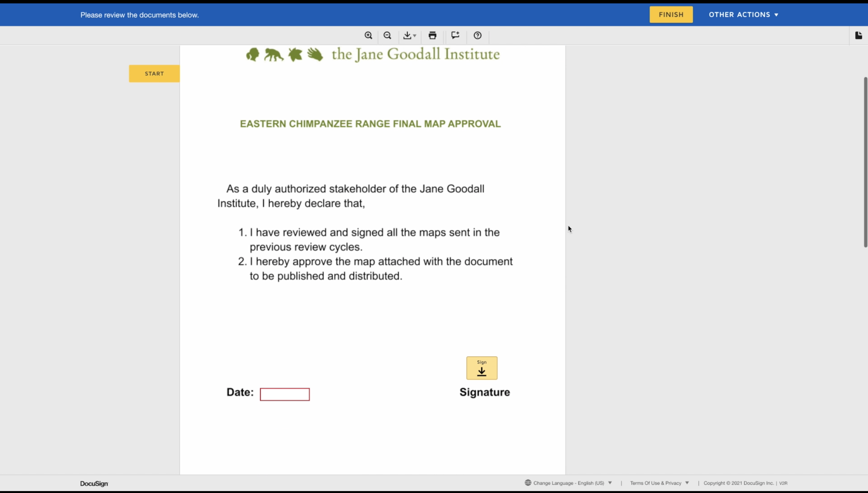Open the download document icon menu

(407, 36)
